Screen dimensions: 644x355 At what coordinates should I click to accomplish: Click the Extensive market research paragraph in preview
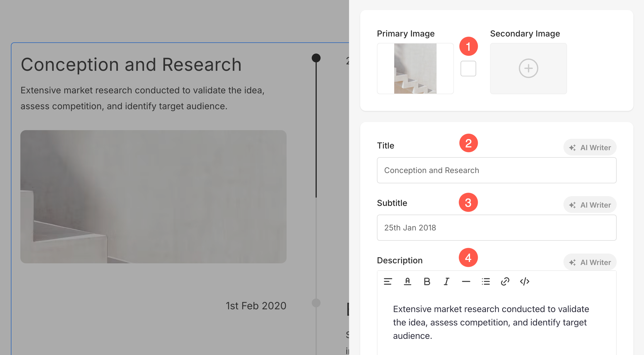142,98
